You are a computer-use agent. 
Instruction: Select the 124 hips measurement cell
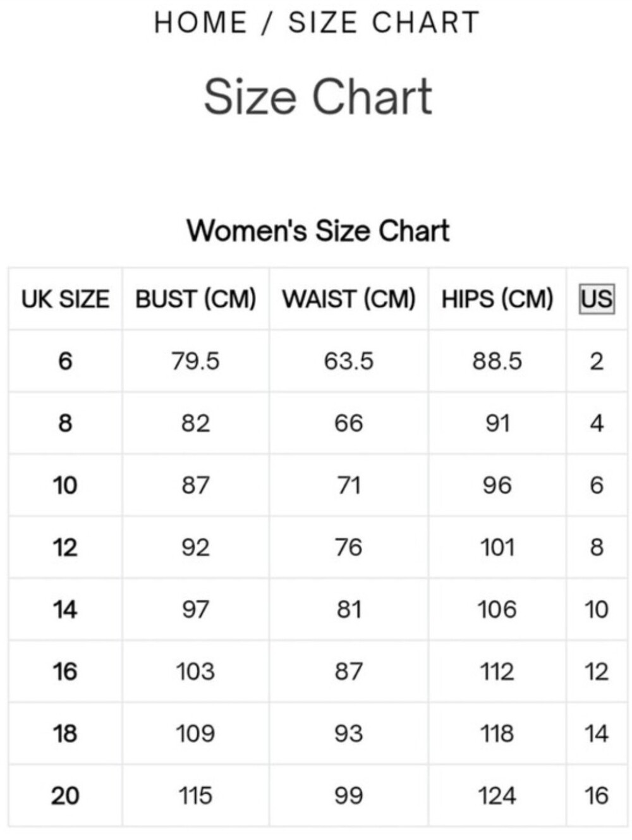coord(497,796)
